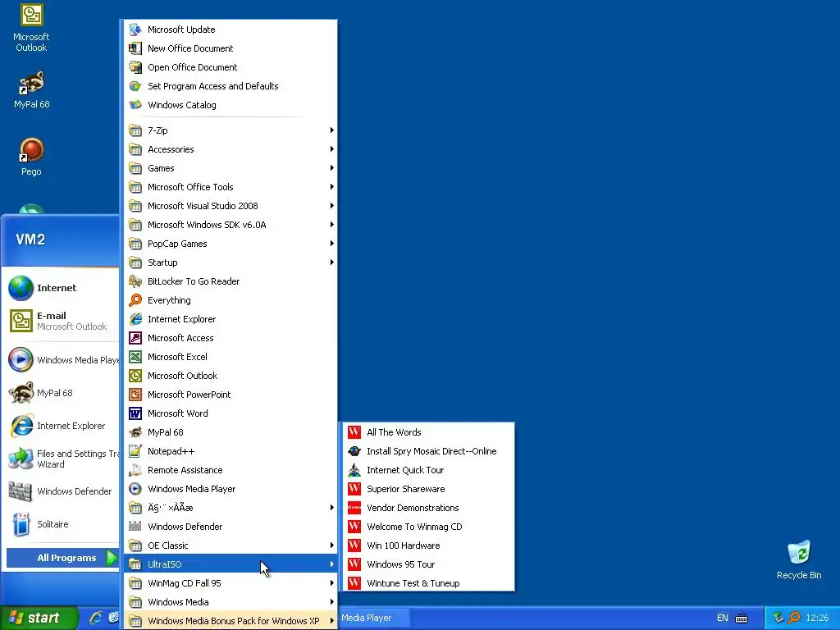Viewport: 840px width, 630px height.
Task: Open Internet Explorer in All Programs list
Action: pyautogui.click(x=231, y=319)
